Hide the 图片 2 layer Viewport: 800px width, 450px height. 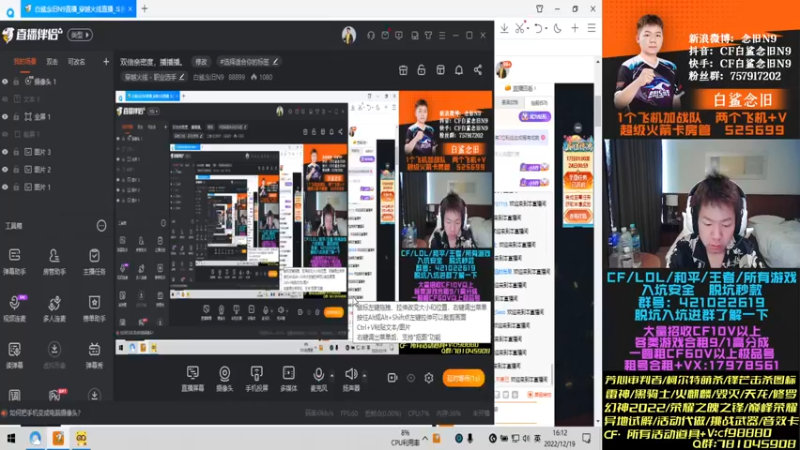5,169
